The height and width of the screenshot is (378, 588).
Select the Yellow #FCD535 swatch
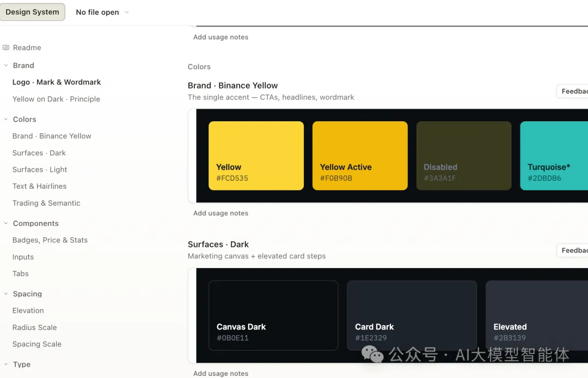click(256, 156)
